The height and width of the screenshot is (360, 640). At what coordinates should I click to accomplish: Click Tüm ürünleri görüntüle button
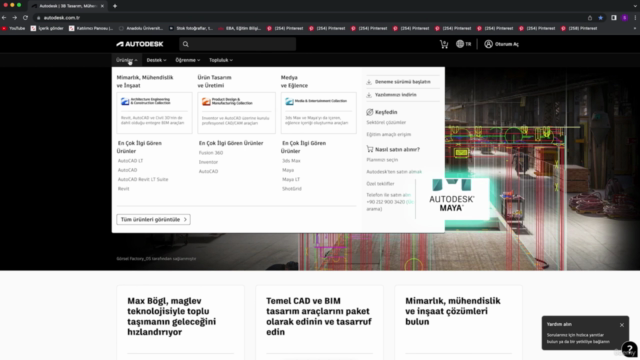[153, 220]
